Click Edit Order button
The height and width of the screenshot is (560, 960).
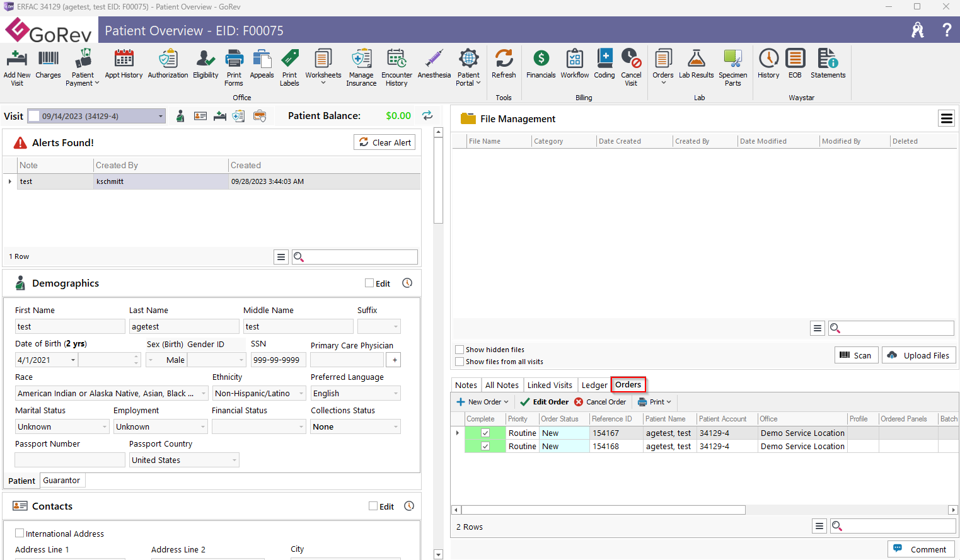[545, 402]
